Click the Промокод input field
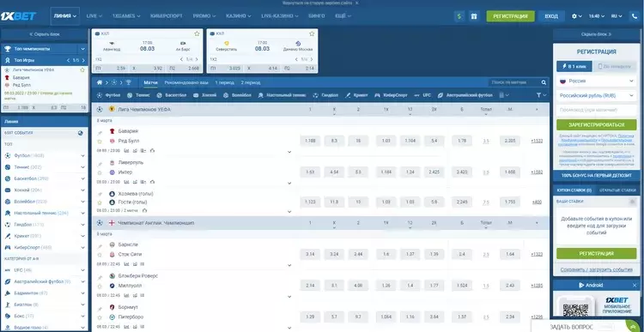The height and width of the screenshot is (332, 644). tap(597, 110)
